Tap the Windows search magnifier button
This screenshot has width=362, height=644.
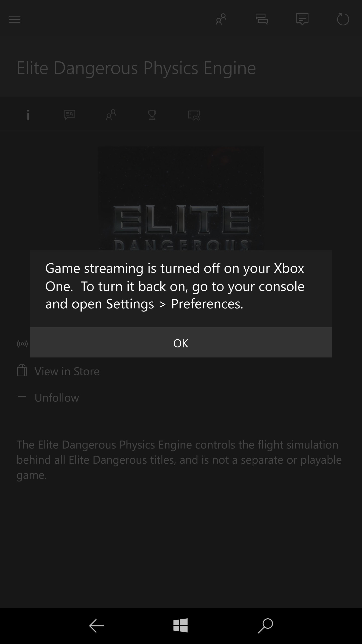point(265,626)
